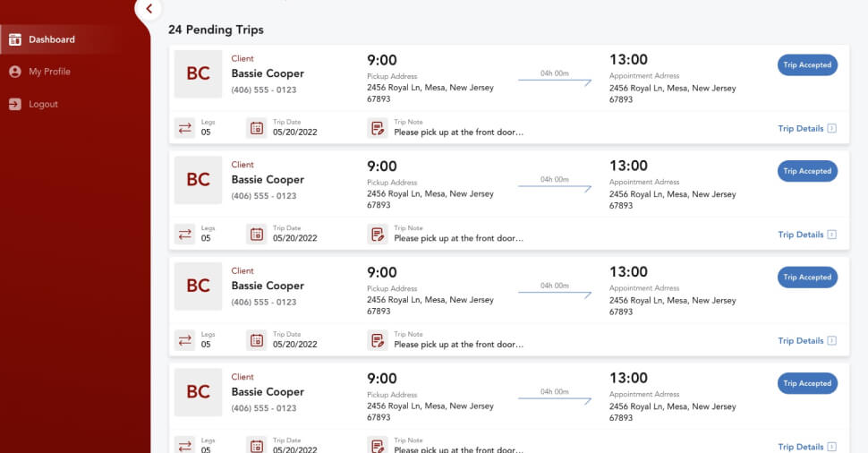
Task: Click the Logout arrow icon
Action: pos(15,104)
